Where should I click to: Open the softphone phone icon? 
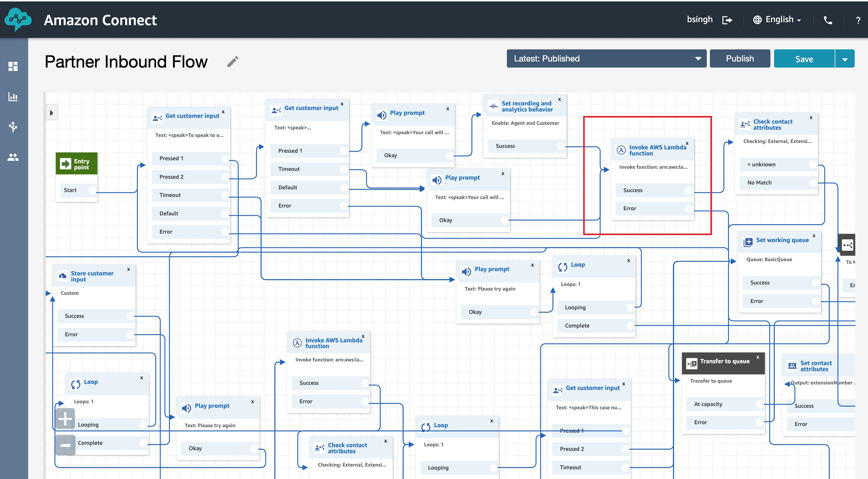[x=828, y=20]
